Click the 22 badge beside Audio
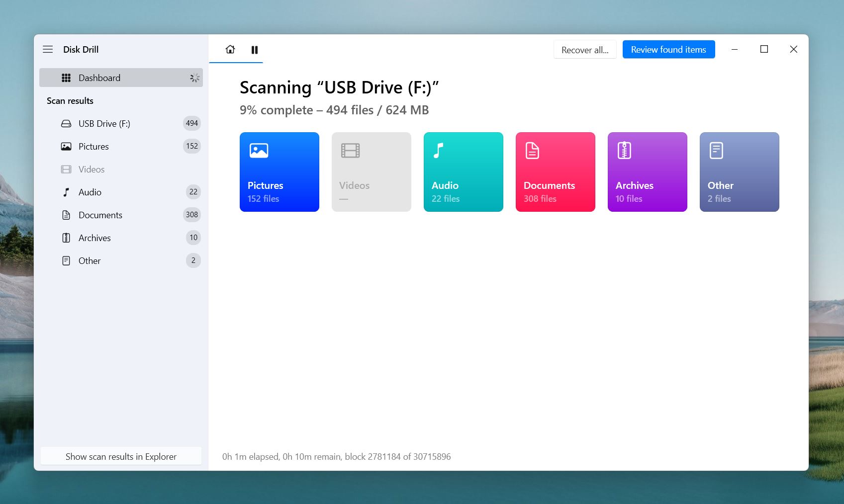This screenshot has width=844, height=504. pos(193,192)
